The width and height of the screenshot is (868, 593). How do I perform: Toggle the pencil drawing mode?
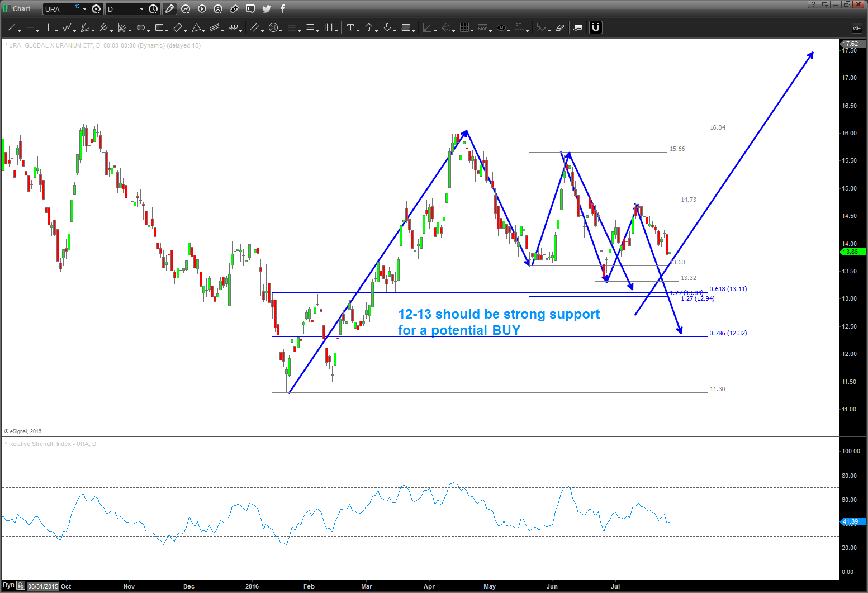point(169,9)
